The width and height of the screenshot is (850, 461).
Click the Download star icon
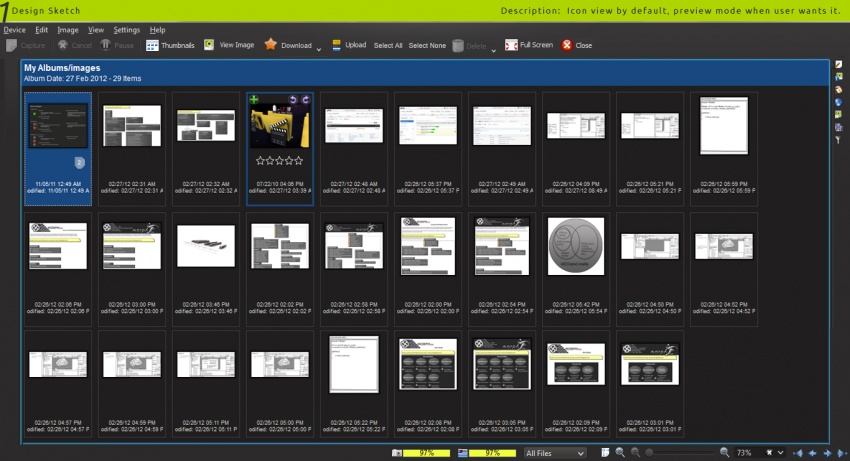click(270, 45)
